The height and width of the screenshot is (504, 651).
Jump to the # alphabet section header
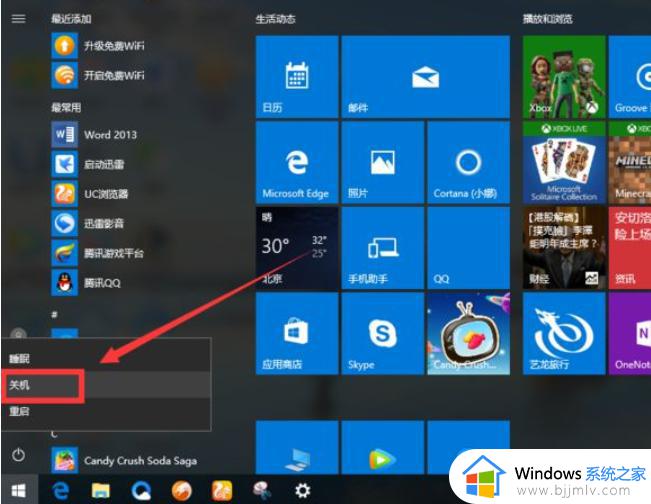pos(54,315)
